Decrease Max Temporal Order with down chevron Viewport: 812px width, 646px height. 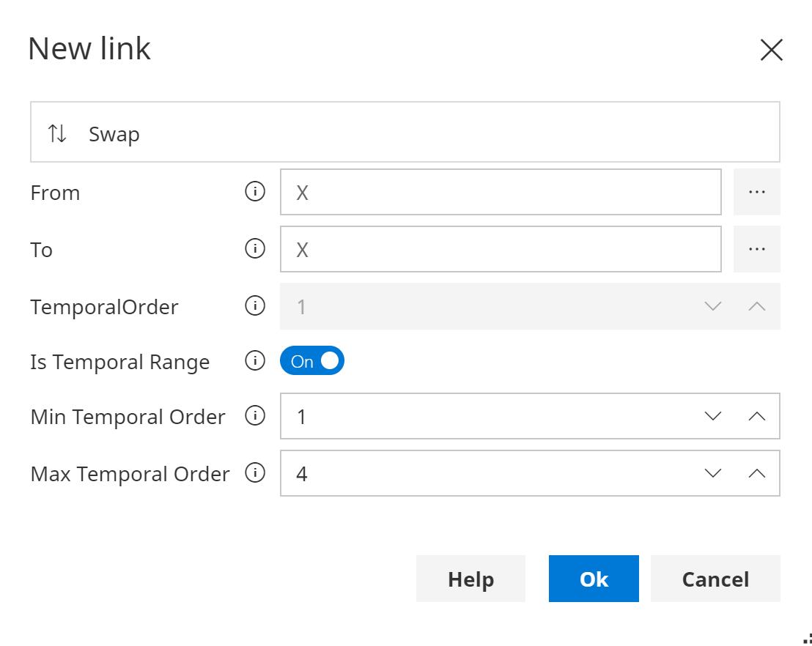[712, 473]
